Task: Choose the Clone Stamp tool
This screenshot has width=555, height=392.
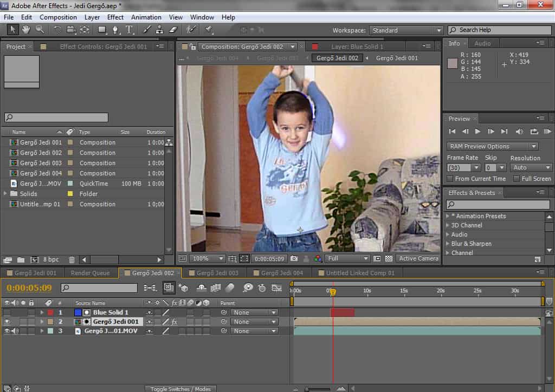Action: coord(160,29)
